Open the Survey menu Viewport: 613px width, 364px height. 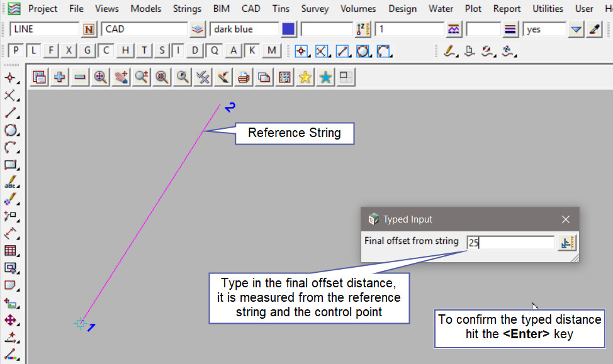315,9
